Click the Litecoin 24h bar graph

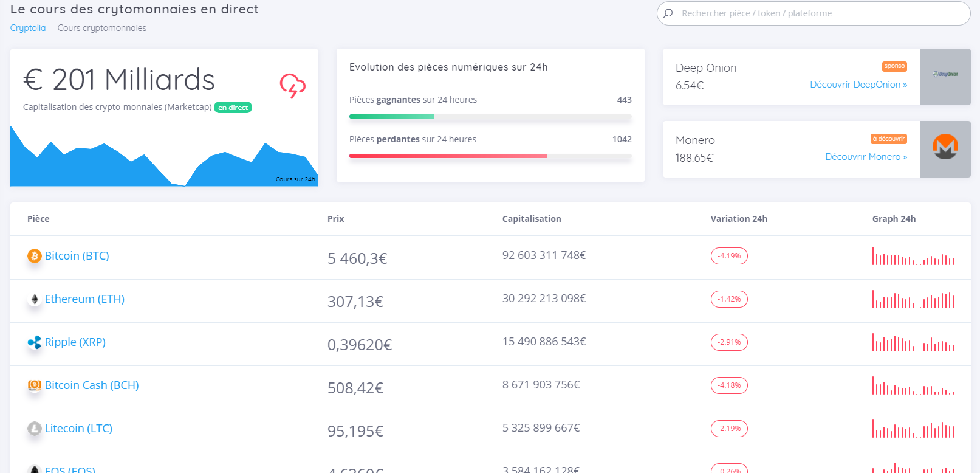click(913, 429)
